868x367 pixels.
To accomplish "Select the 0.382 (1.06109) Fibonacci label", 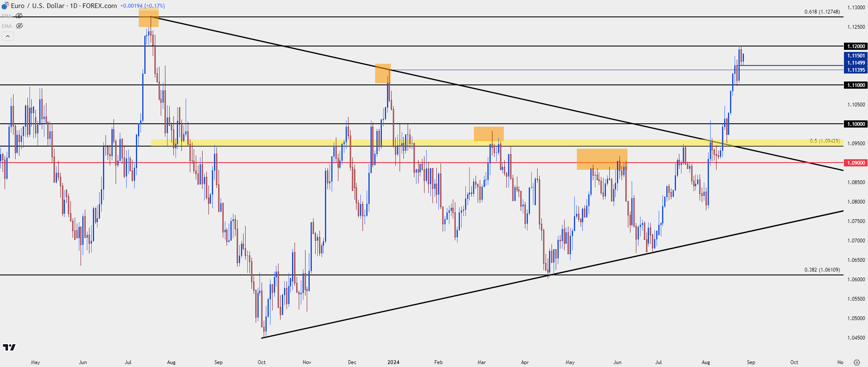I will click(822, 270).
